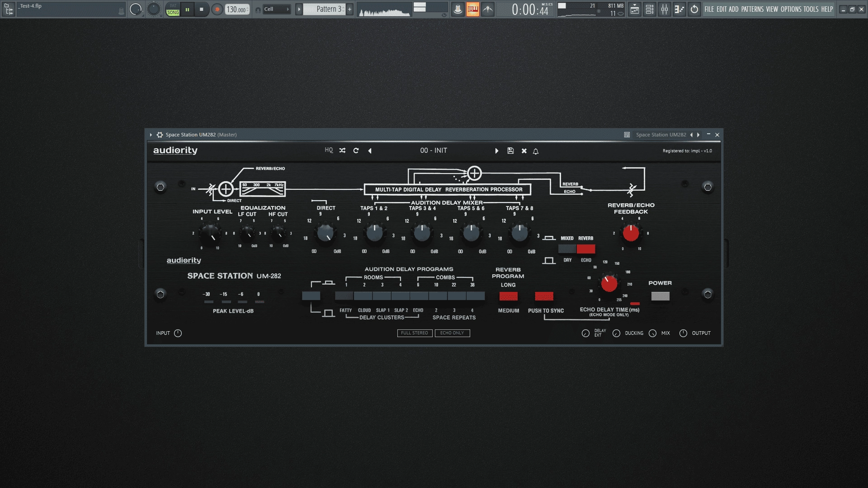868x488 pixels.
Task: Click the metronome-style hat icon
Action: [x=458, y=9]
